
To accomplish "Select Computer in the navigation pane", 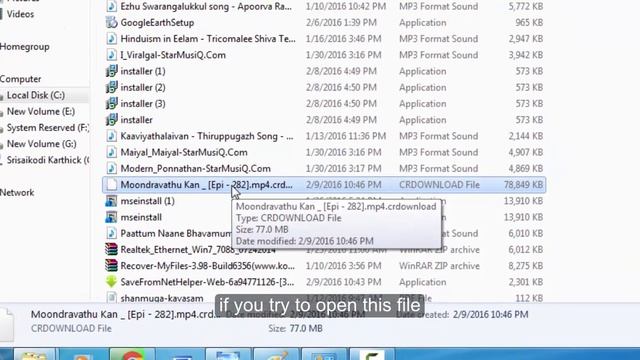I will (x=20, y=79).
